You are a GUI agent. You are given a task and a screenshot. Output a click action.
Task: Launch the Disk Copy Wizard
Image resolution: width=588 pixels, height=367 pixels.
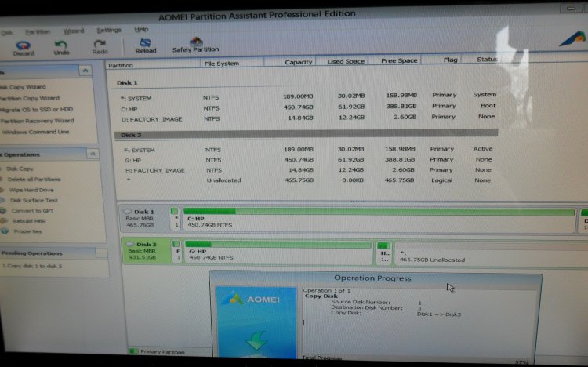pos(23,87)
